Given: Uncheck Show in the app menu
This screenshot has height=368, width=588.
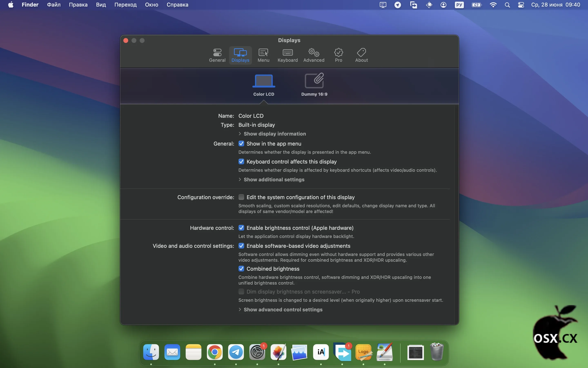Looking at the screenshot, I should point(241,144).
